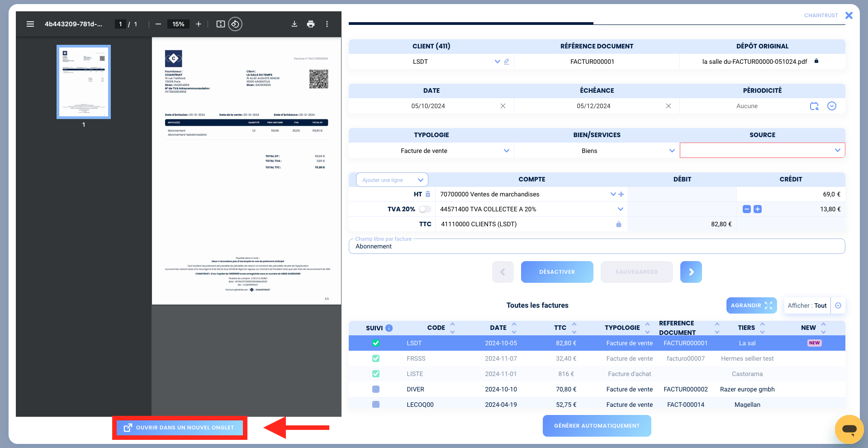
Task: Check the suivi box for DIVER
Action: [x=376, y=389]
